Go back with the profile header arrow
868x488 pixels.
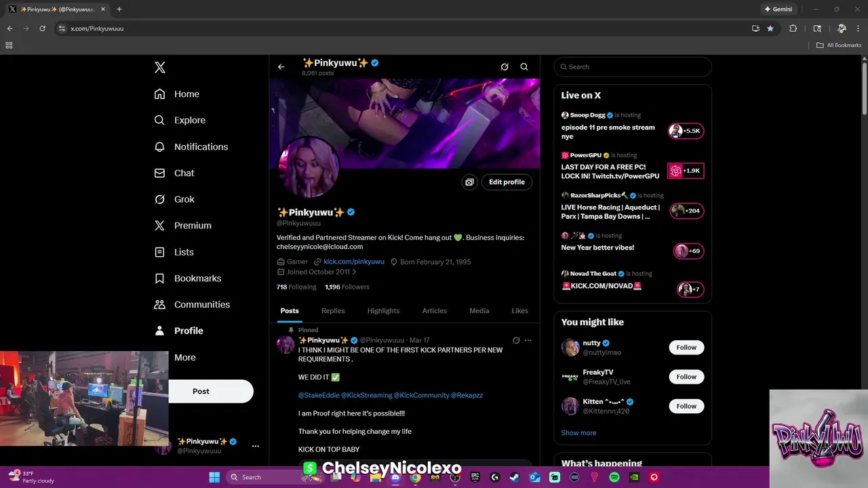point(281,67)
